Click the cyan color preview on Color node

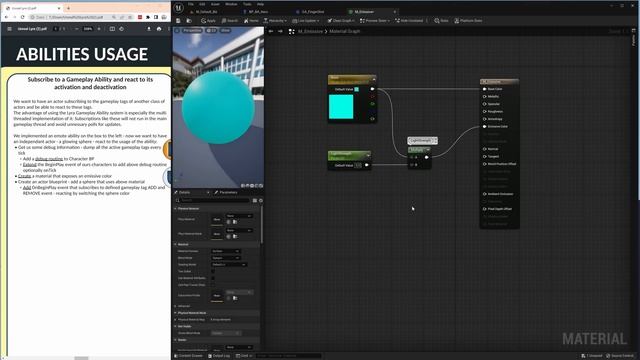pos(341,107)
